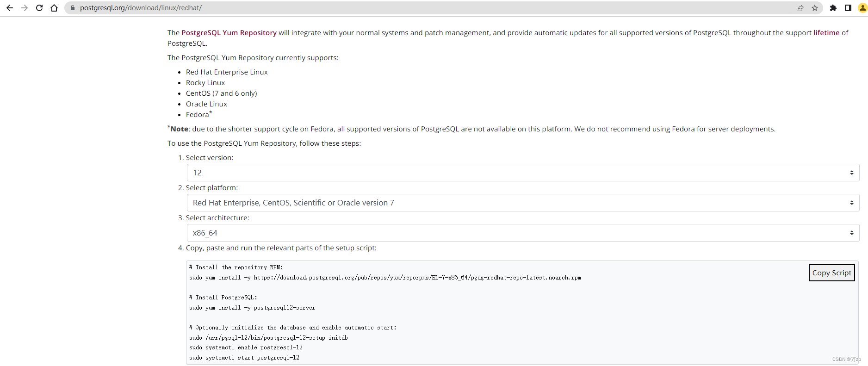Click the postgresql12-server install command line
868x366 pixels.
[252, 308]
